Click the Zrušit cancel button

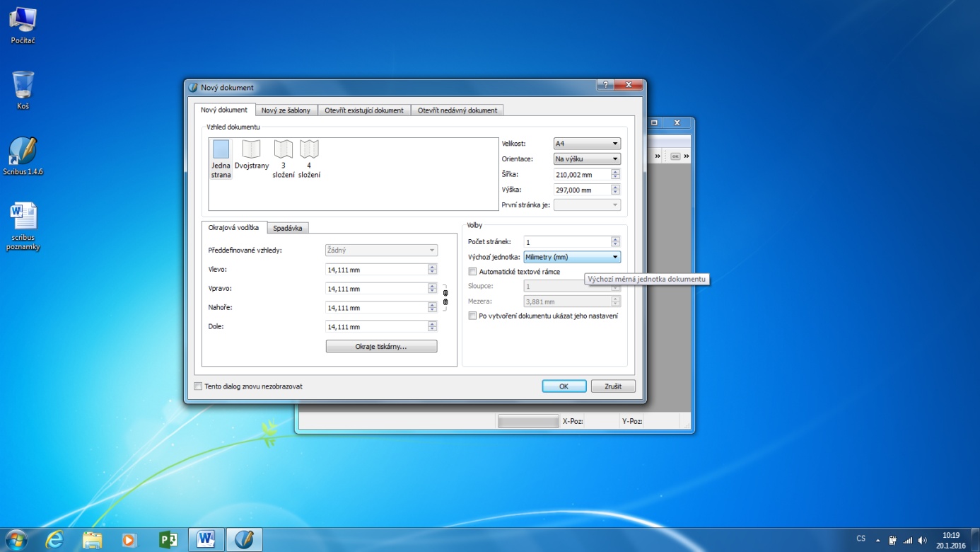613,386
